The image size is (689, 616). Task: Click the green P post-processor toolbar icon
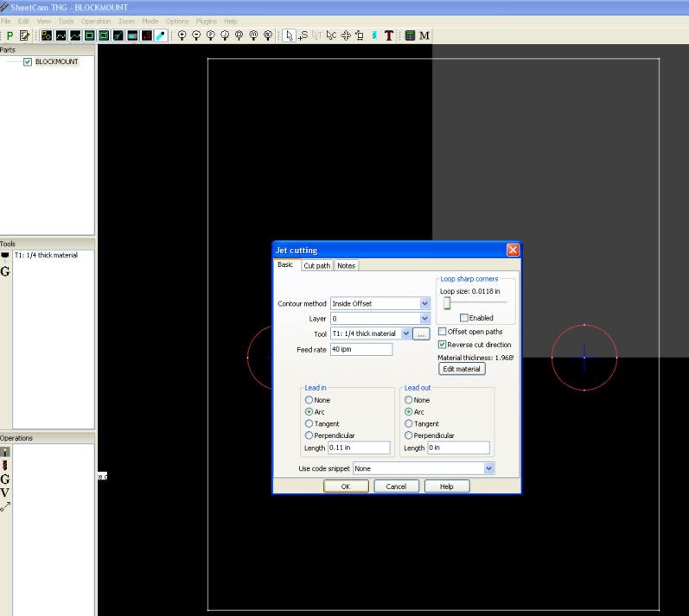10,35
